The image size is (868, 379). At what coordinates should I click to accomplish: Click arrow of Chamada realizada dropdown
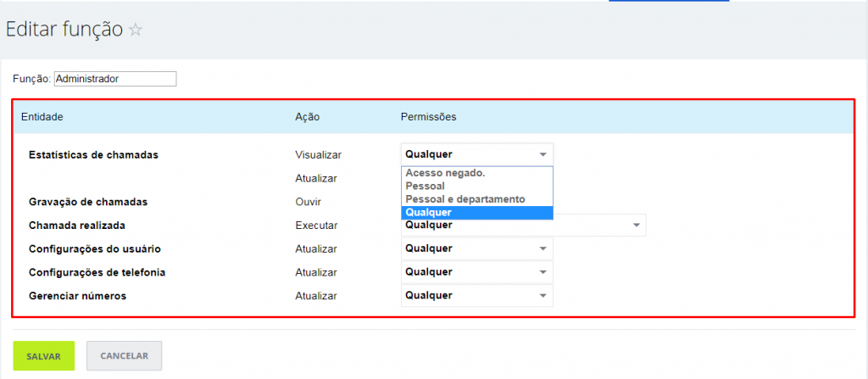[637, 226]
